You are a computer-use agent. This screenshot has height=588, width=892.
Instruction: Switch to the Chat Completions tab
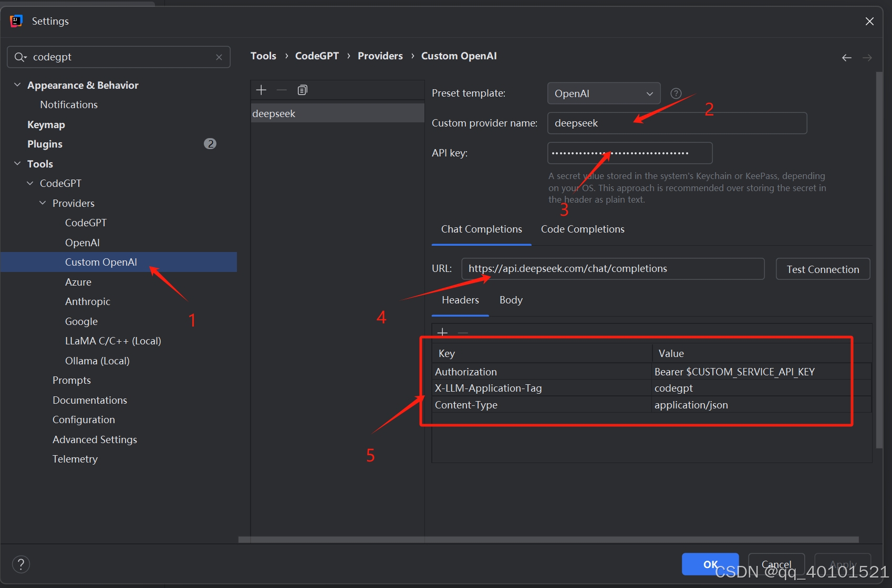[481, 229]
